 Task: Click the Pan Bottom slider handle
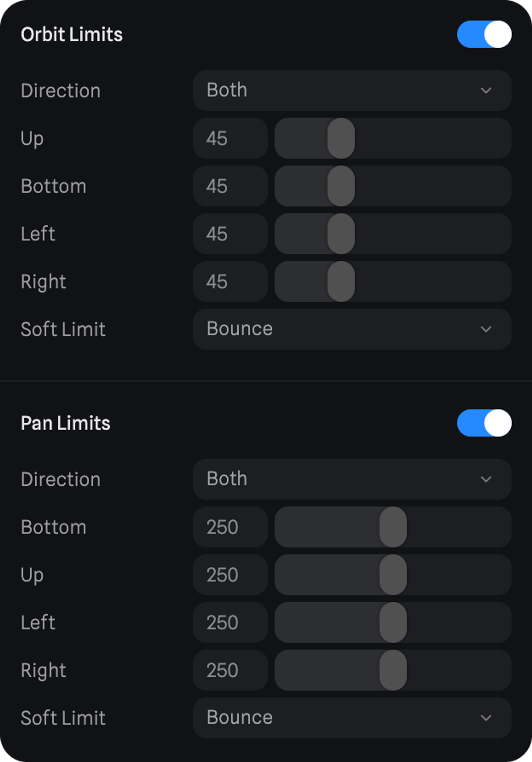pyautogui.click(x=393, y=527)
